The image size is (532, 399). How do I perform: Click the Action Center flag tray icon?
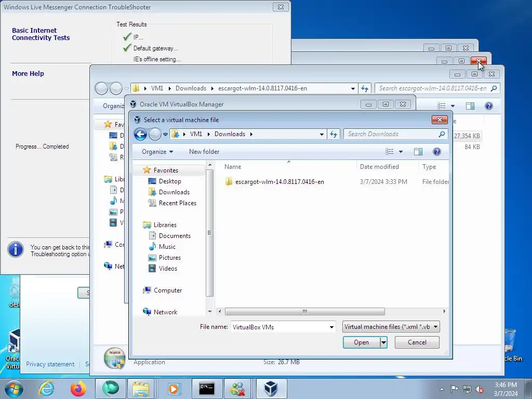tap(454, 389)
